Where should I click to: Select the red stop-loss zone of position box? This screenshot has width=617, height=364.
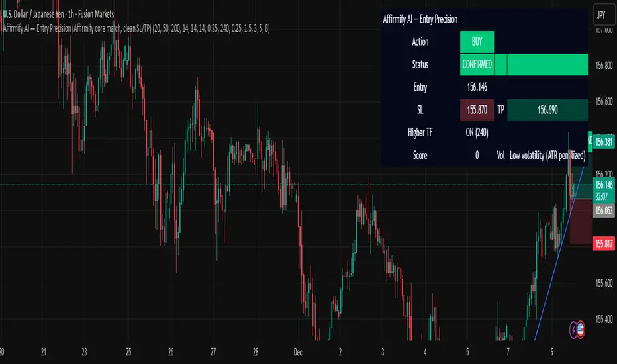[x=581, y=221]
